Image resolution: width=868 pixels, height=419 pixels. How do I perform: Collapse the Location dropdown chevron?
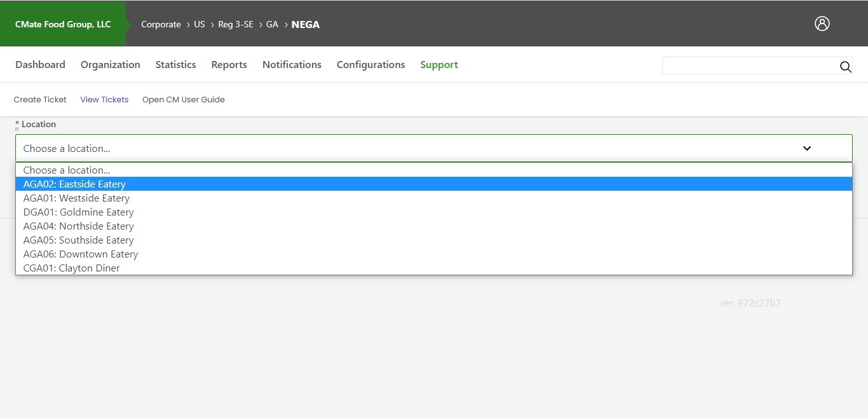click(x=806, y=148)
